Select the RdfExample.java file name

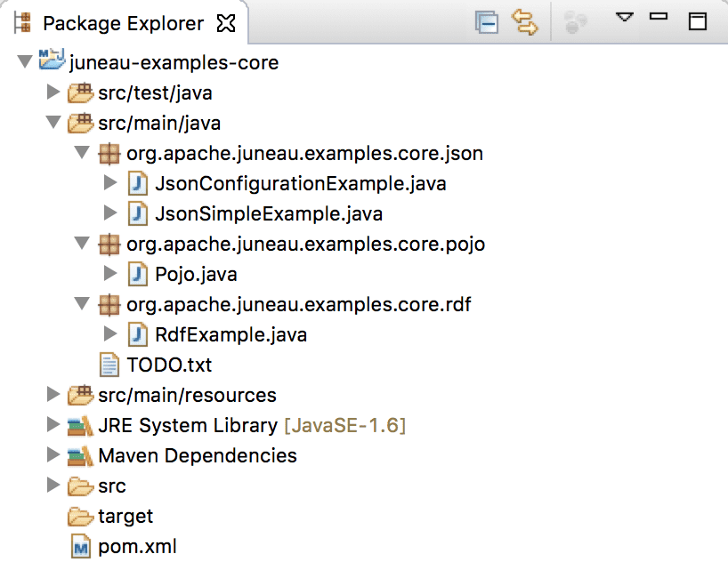pyautogui.click(x=231, y=334)
